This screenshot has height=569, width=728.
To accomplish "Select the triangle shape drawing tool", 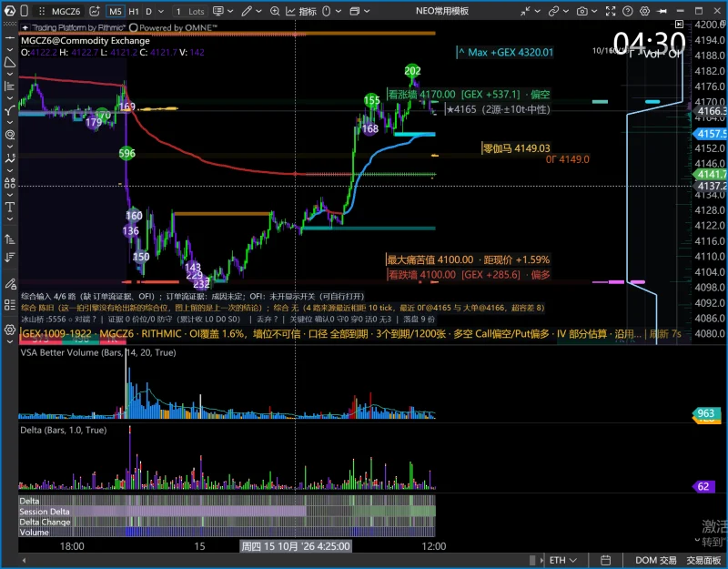I will pos(10,62).
